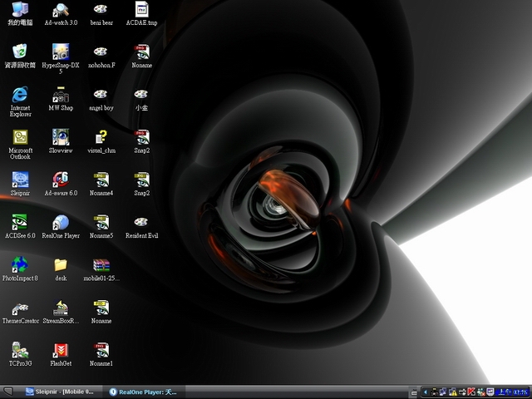
Task: Click the mobile01 RAR archive file
Action: click(x=101, y=264)
